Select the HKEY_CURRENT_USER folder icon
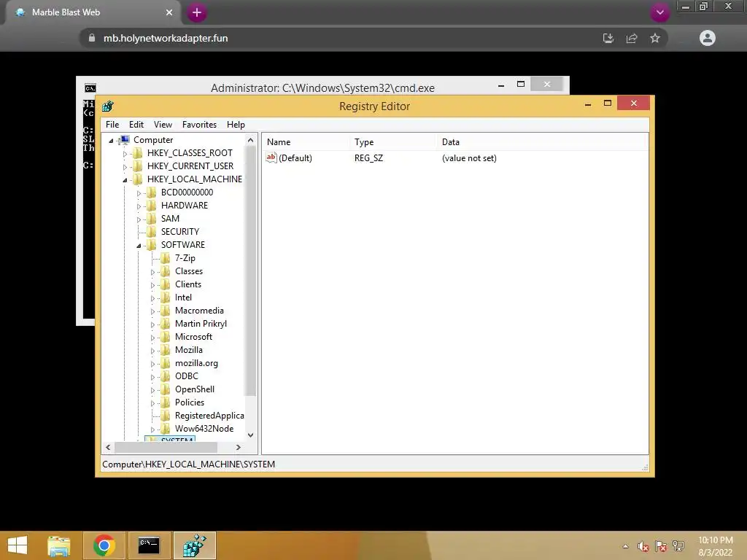This screenshot has width=747, height=560. (138, 166)
